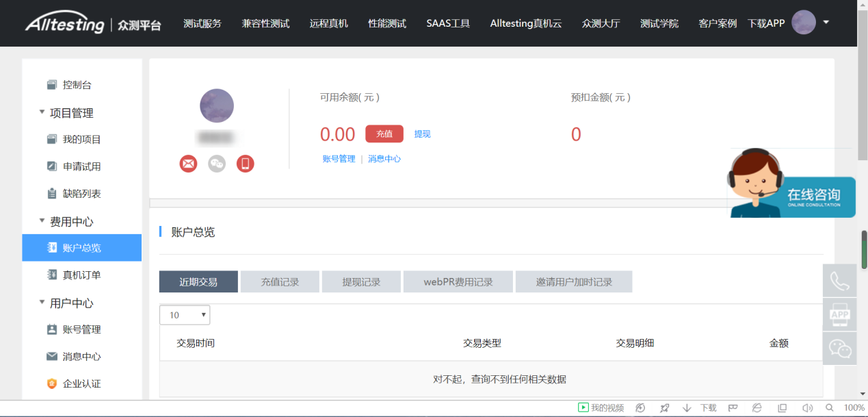Open 兼容性测试 in the top navigation
This screenshot has height=417, width=868.
[265, 23]
